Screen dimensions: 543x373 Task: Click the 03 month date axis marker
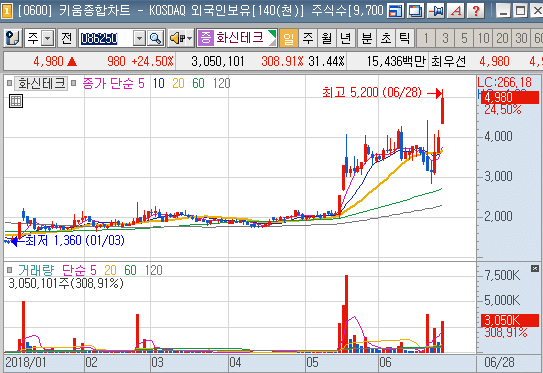pos(158,362)
